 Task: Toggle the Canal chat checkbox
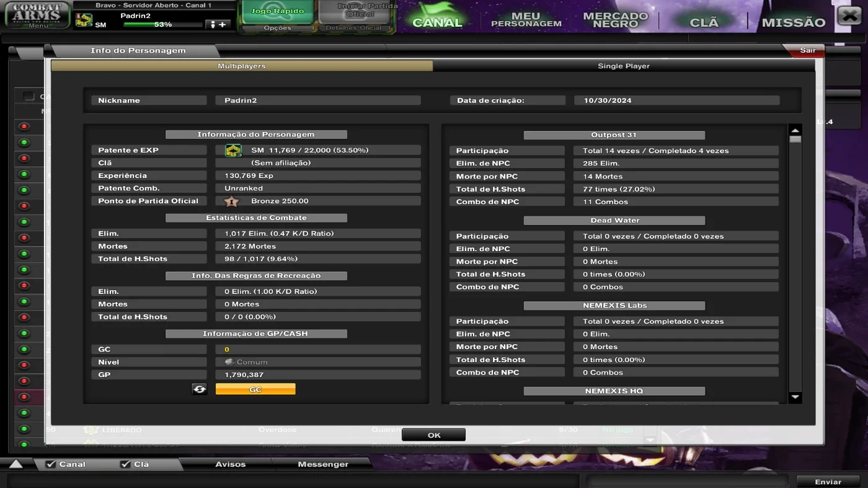click(51, 464)
